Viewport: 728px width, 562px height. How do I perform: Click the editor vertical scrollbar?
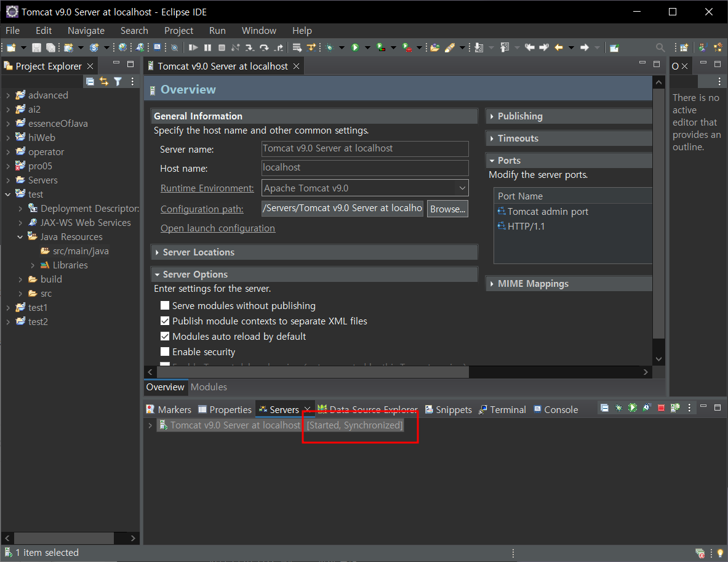coord(658,213)
